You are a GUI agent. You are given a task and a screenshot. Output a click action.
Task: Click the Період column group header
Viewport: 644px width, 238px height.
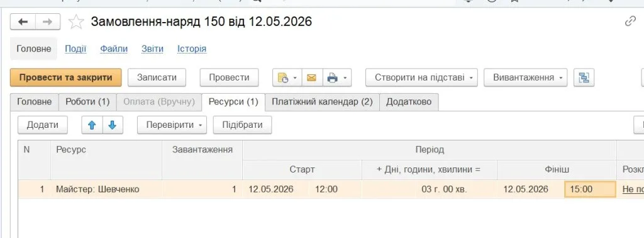click(x=430, y=150)
